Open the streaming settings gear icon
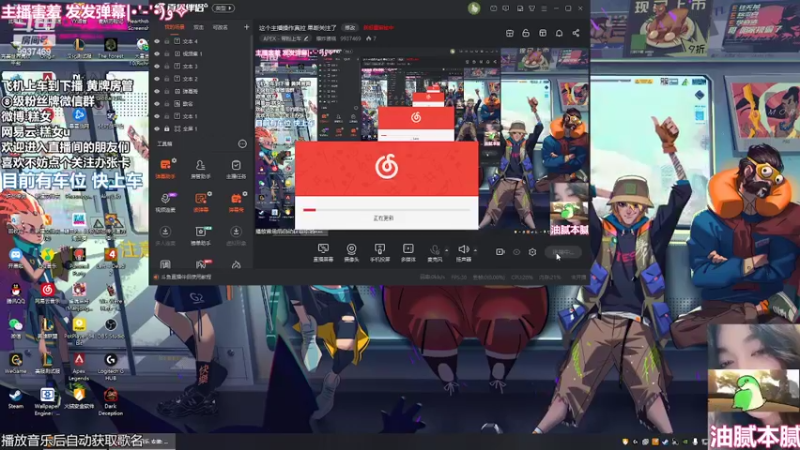This screenshot has height=450, width=800. tap(532, 252)
